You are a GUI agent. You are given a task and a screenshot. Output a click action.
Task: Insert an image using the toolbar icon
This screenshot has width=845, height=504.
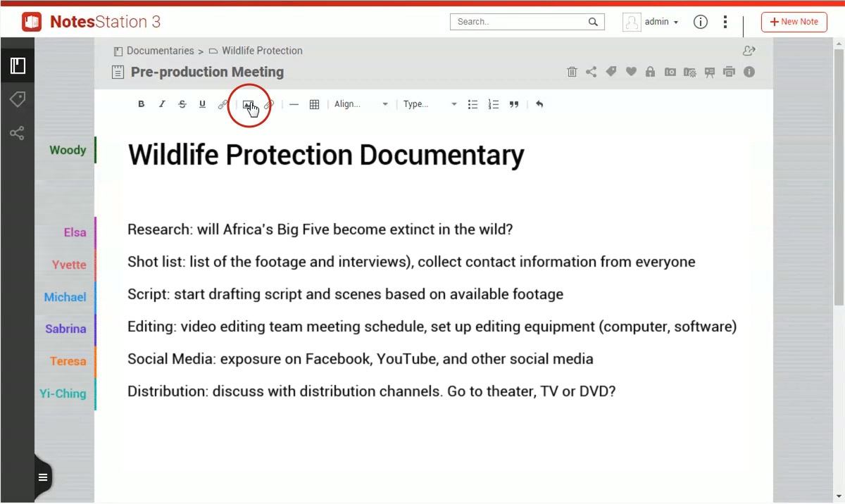pyautogui.click(x=248, y=104)
